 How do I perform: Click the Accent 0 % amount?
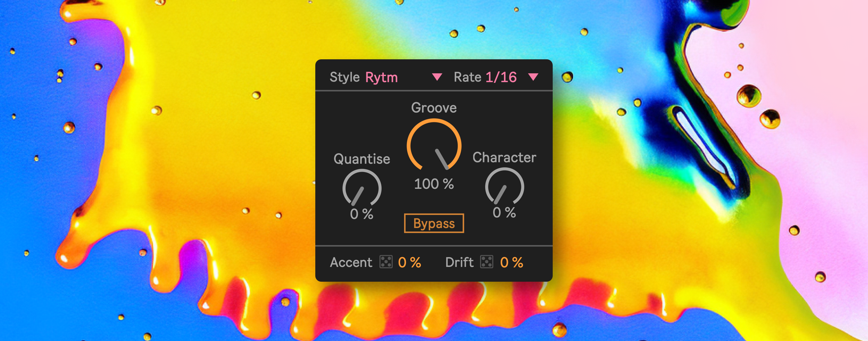click(x=410, y=263)
